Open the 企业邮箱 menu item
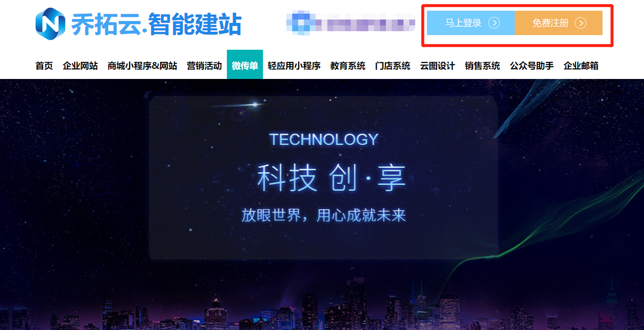644x330 pixels. point(581,66)
